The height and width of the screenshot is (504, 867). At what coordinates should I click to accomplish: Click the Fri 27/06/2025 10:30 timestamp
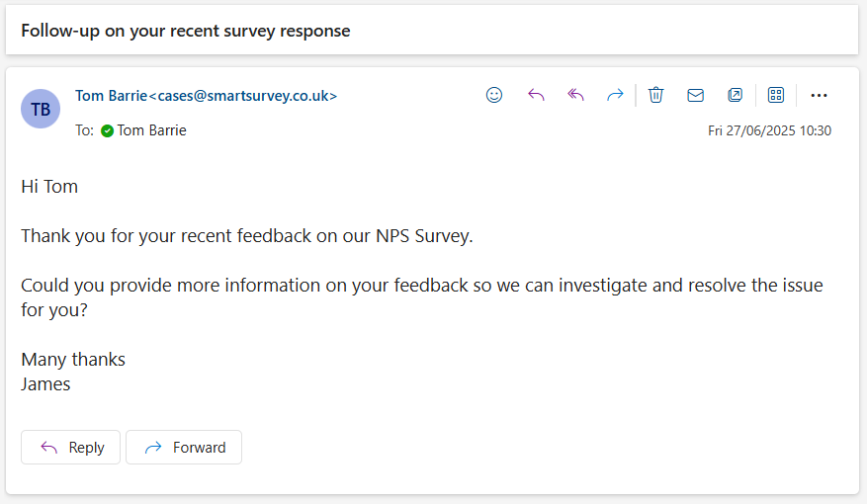click(769, 130)
